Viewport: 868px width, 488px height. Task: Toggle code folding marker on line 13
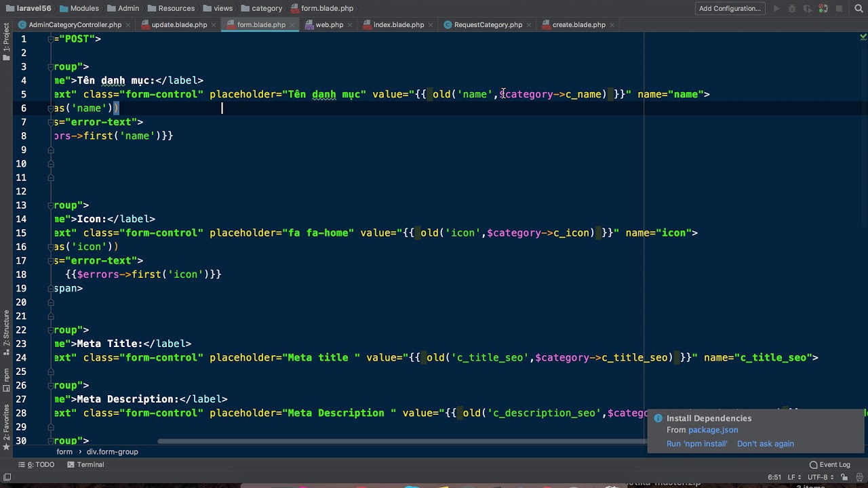(x=51, y=205)
